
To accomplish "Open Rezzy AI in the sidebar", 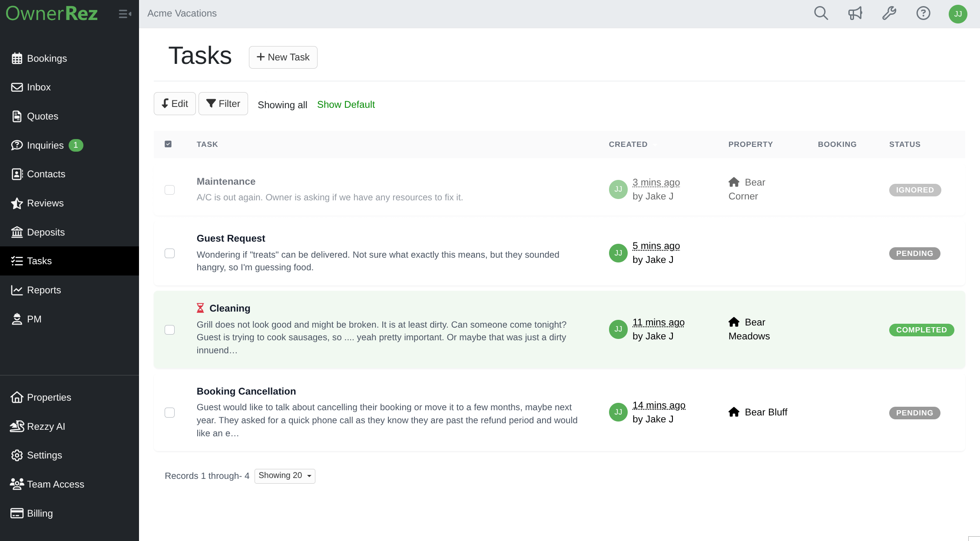I will click(x=70, y=426).
